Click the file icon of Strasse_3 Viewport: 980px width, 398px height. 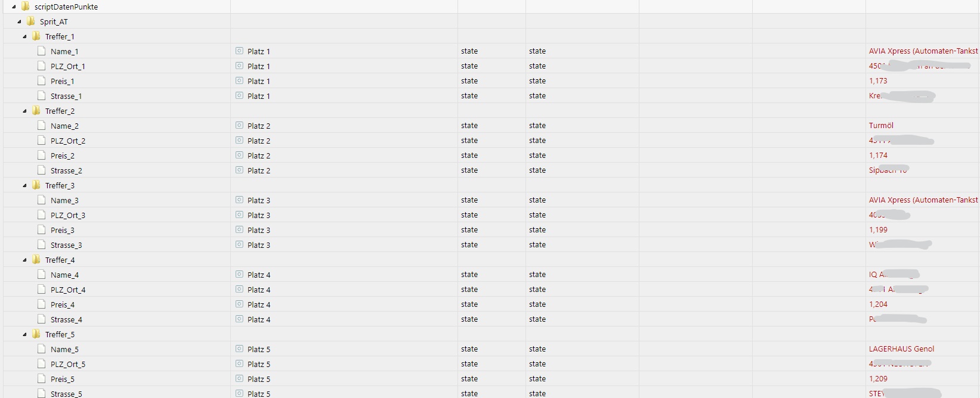(x=41, y=245)
